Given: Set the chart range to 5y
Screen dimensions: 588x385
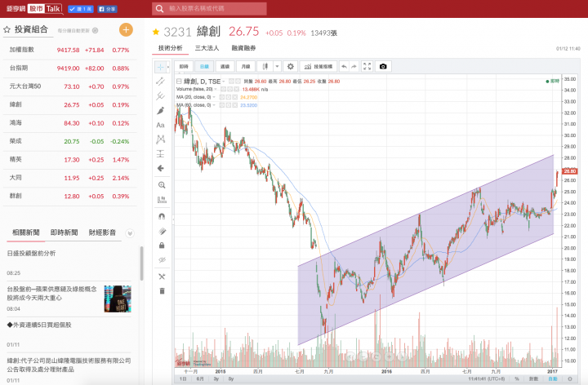Looking at the screenshot, I should (231, 379).
